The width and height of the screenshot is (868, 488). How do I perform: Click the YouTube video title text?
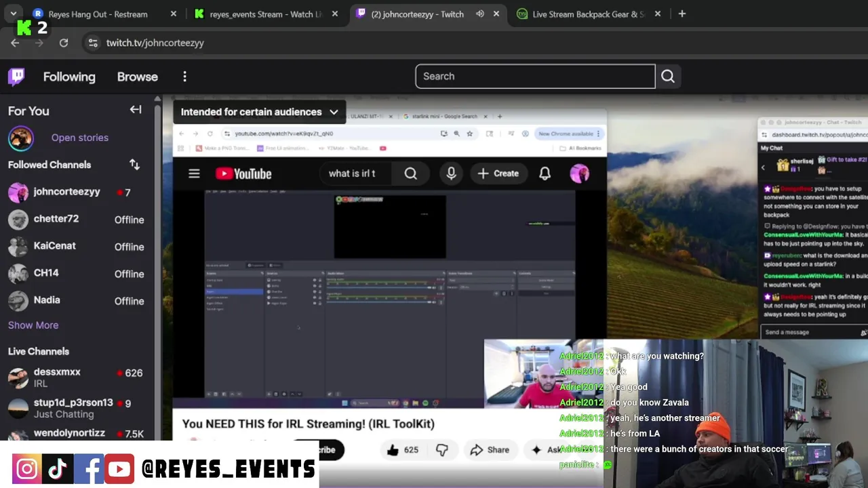click(308, 424)
